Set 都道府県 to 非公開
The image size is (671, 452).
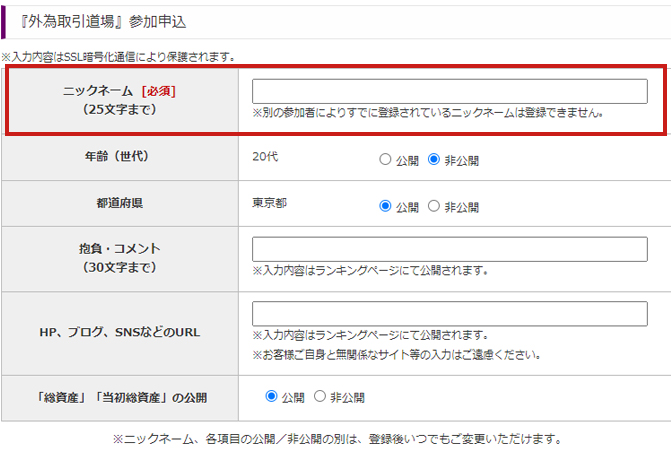(434, 207)
